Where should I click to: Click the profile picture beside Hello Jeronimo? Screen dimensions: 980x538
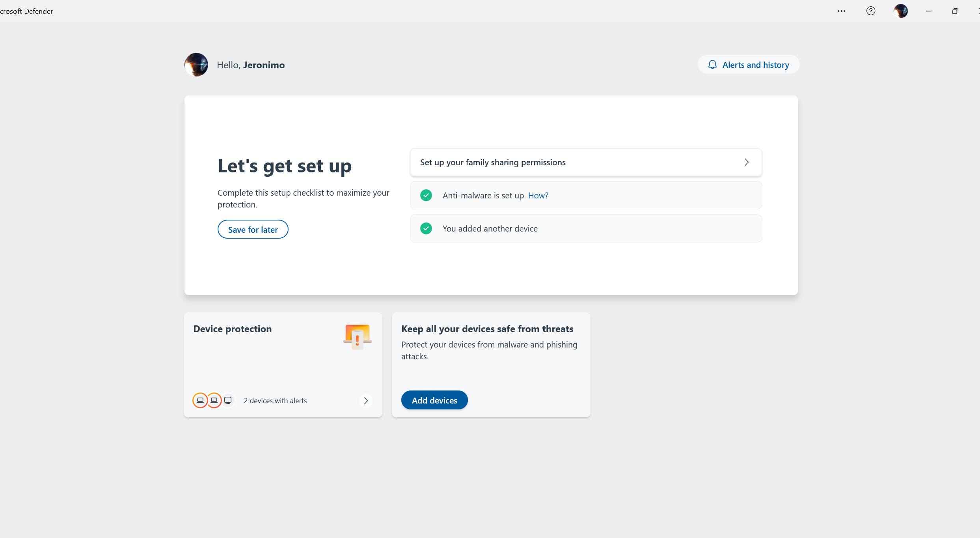tap(196, 65)
